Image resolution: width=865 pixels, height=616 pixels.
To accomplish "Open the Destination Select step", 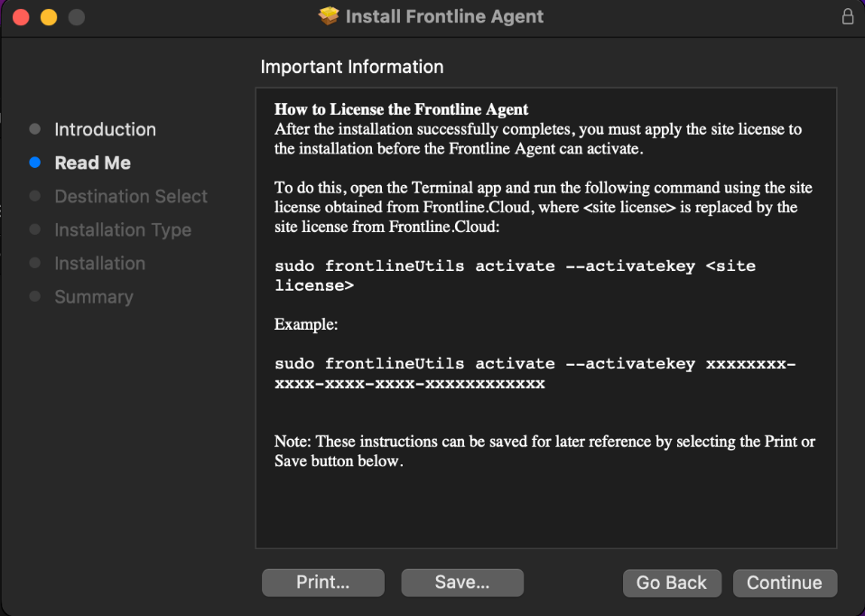I will click(x=130, y=196).
